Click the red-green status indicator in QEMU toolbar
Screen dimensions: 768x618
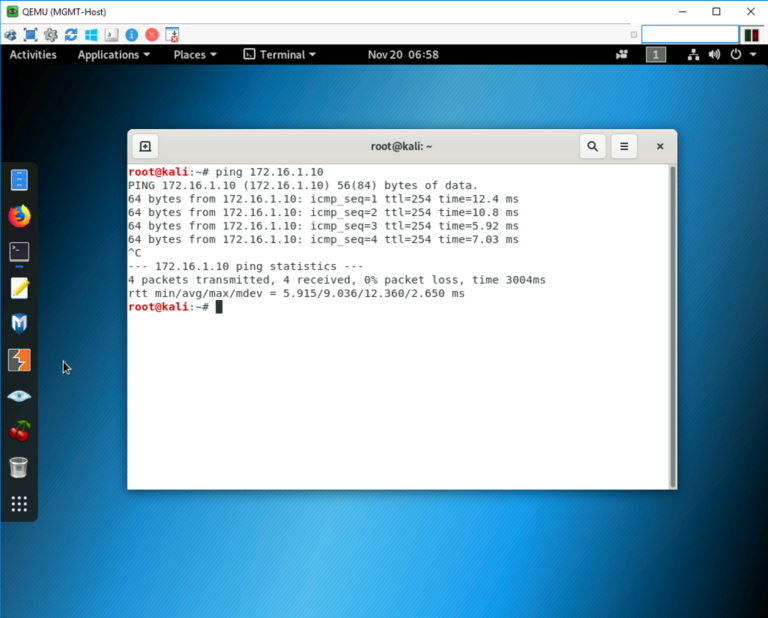point(751,35)
